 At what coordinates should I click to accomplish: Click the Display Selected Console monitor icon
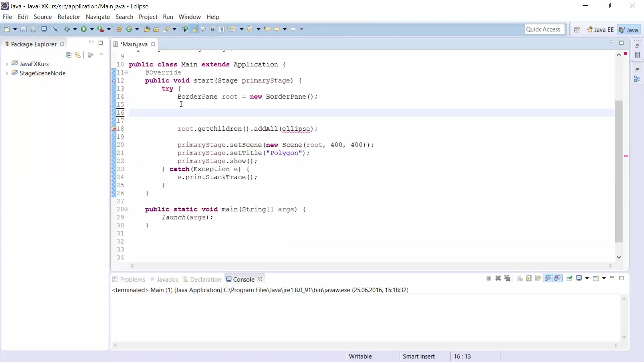point(579,278)
